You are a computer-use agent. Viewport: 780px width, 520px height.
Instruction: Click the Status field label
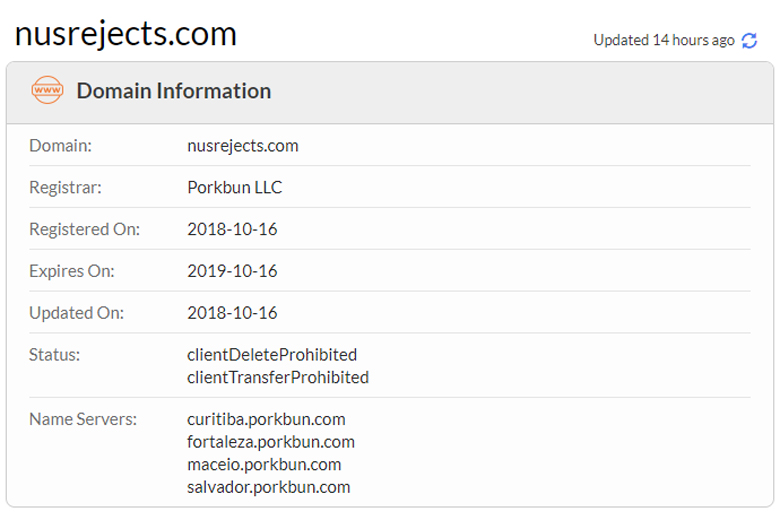[54, 355]
